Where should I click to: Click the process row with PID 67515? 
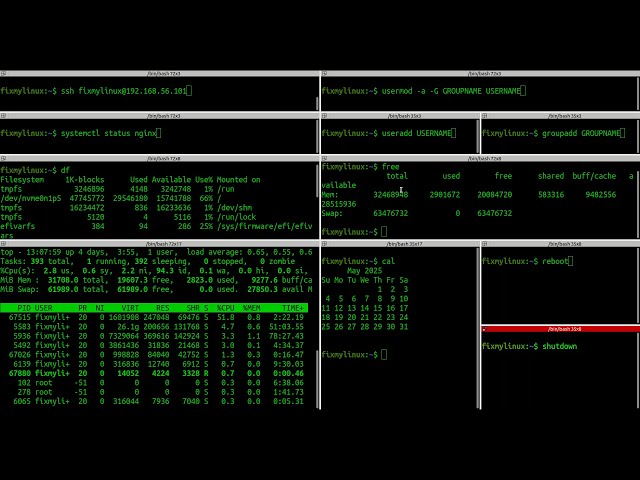point(154,317)
